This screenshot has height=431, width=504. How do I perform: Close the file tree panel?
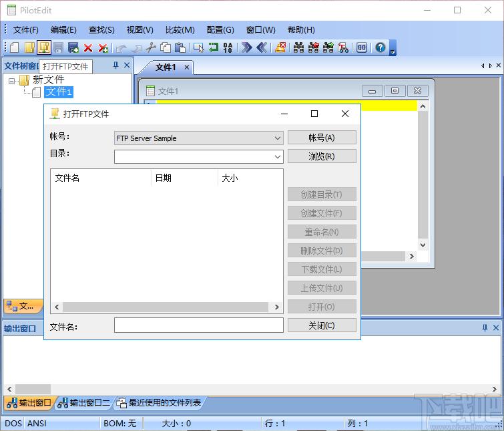point(127,65)
